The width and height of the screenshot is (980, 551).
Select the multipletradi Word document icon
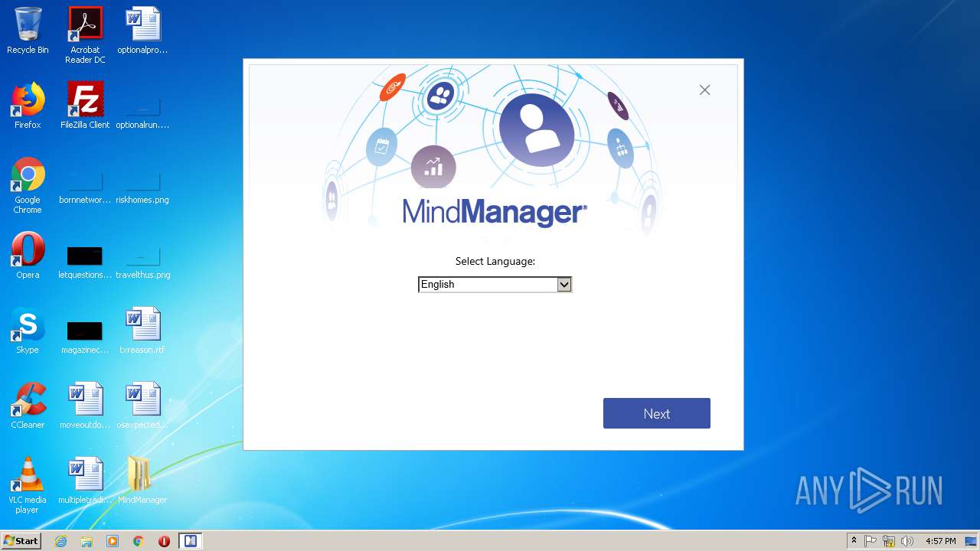coord(85,481)
